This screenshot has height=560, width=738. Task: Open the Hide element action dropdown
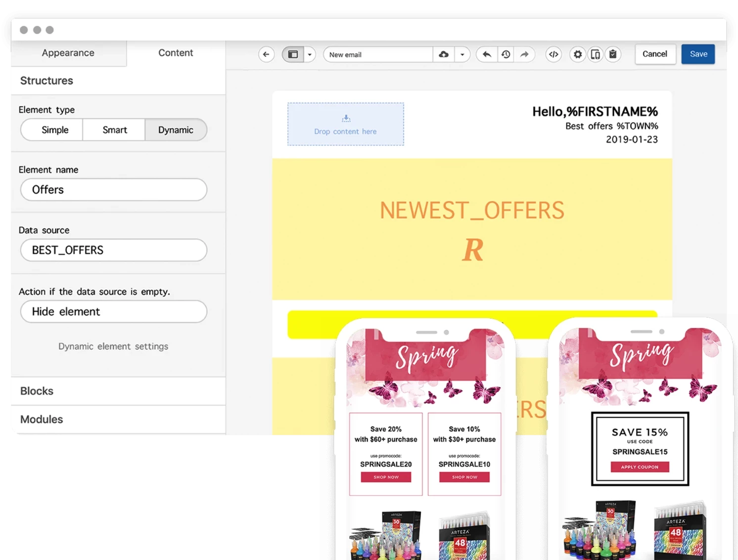113,312
